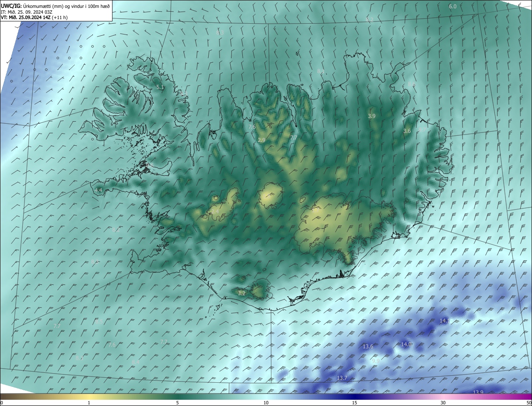Click the colour scale tick label 15
The image size is (532, 406).
pos(355,403)
